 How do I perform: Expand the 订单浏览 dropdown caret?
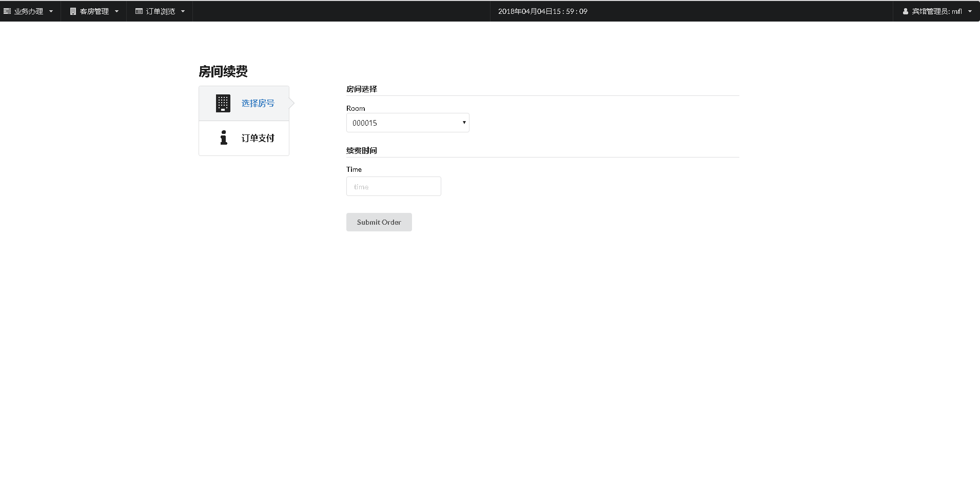click(x=183, y=11)
